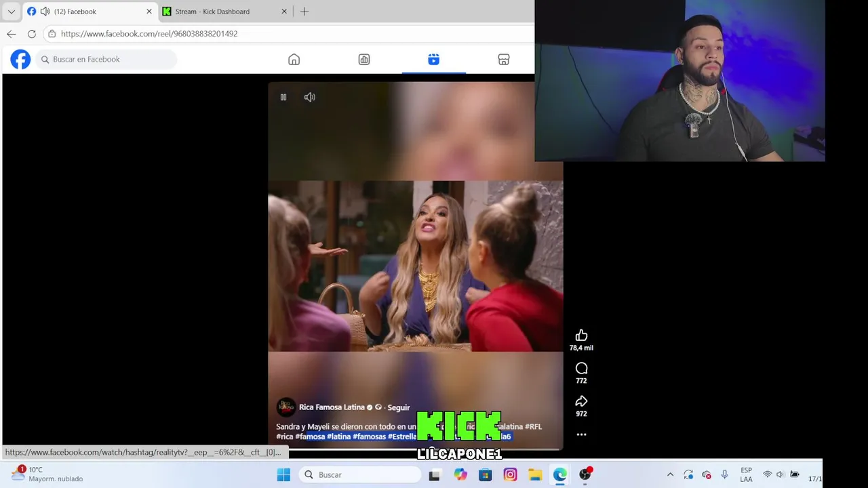Mute the reel's audio
The width and height of the screenshot is (868, 488).
pos(310,97)
